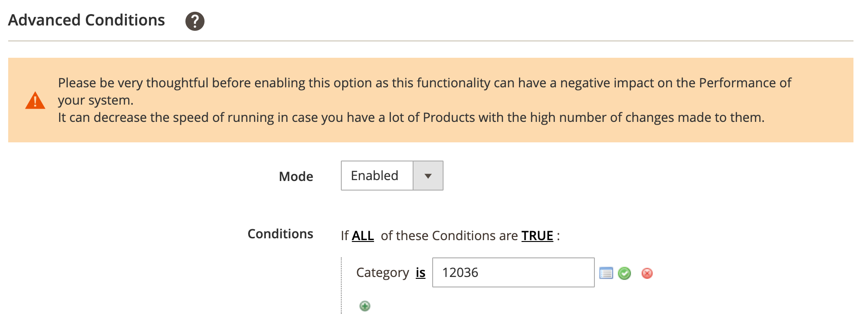The height and width of the screenshot is (332, 868).
Task: Click the Advanced Conditions section heading
Action: coord(86,20)
